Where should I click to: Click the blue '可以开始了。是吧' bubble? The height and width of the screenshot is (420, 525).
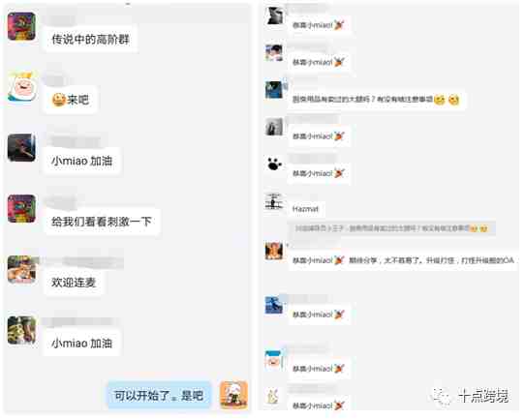[x=159, y=396]
